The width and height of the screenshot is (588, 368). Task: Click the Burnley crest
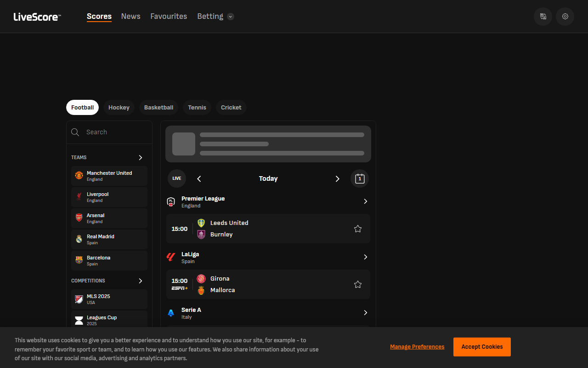click(201, 235)
